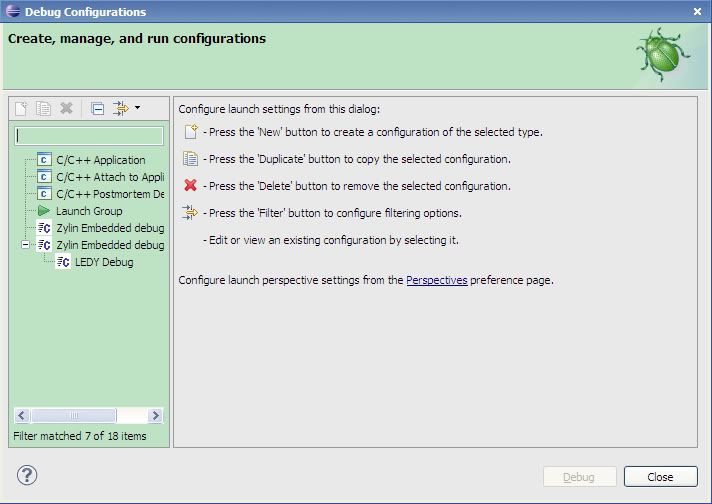This screenshot has width=712, height=504.
Task: Click the Delete configuration toolbar icon
Action: (x=66, y=108)
